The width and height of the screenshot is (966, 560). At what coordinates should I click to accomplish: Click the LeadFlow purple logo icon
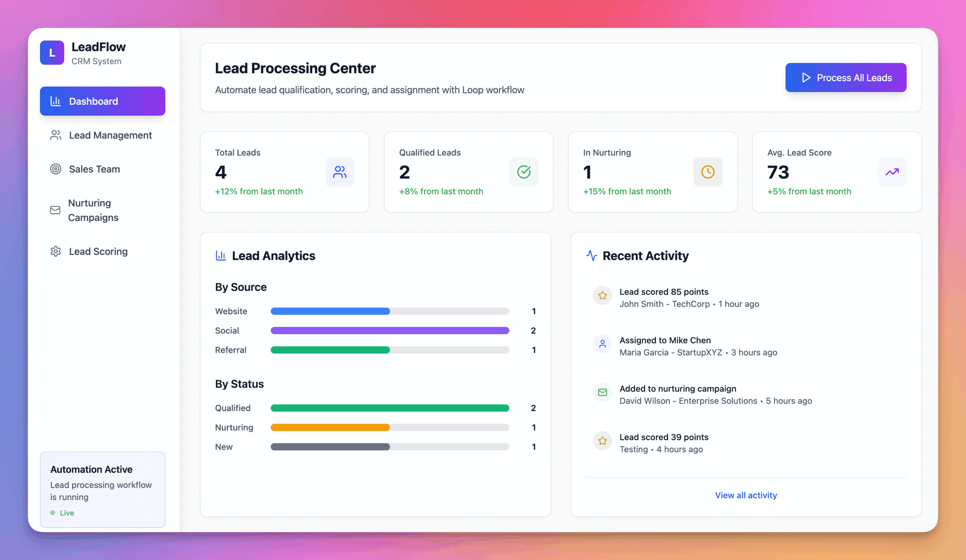tap(52, 52)
